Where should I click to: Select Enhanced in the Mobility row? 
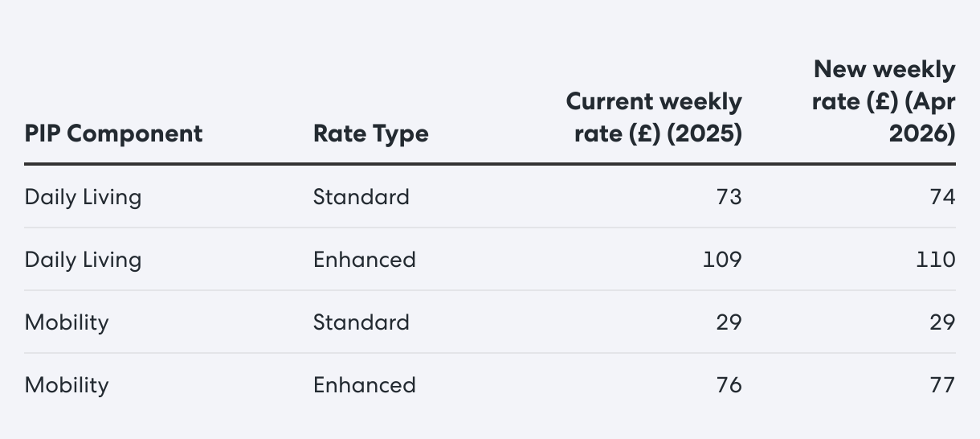(x=364, y=385)
